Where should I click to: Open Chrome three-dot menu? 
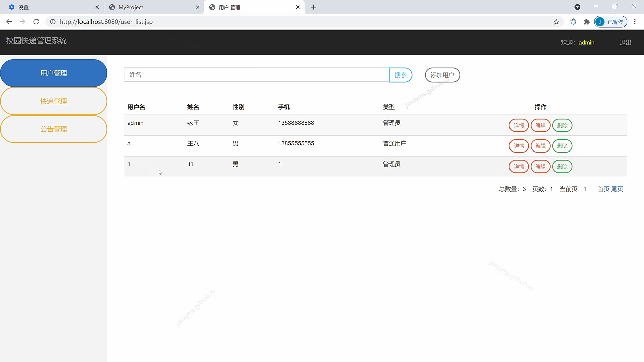635,22
